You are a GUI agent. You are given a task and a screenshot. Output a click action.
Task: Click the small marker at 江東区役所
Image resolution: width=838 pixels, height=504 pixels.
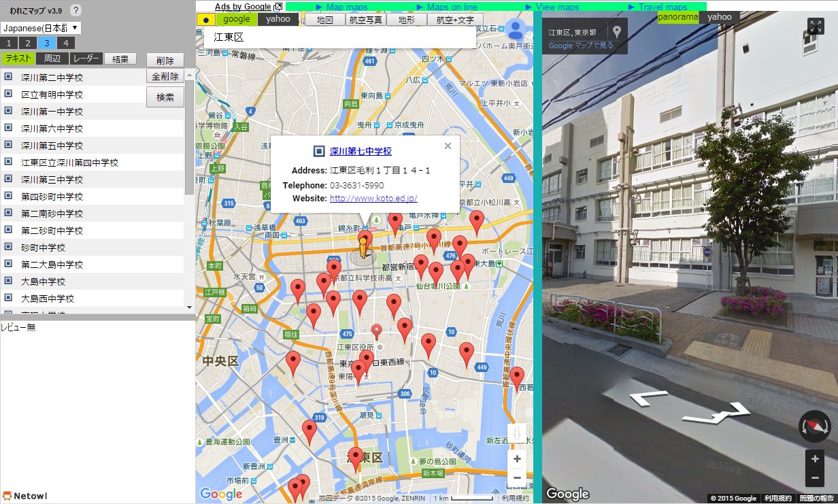[x=377, y=331]
